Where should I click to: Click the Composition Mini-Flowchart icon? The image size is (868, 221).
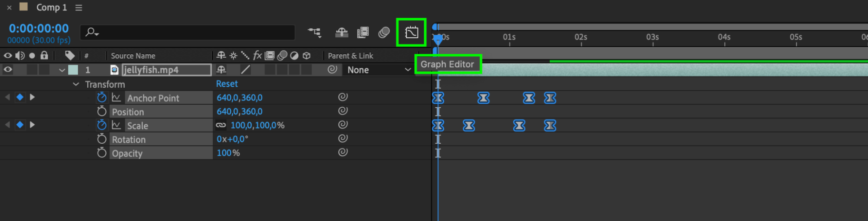[314, 33]
